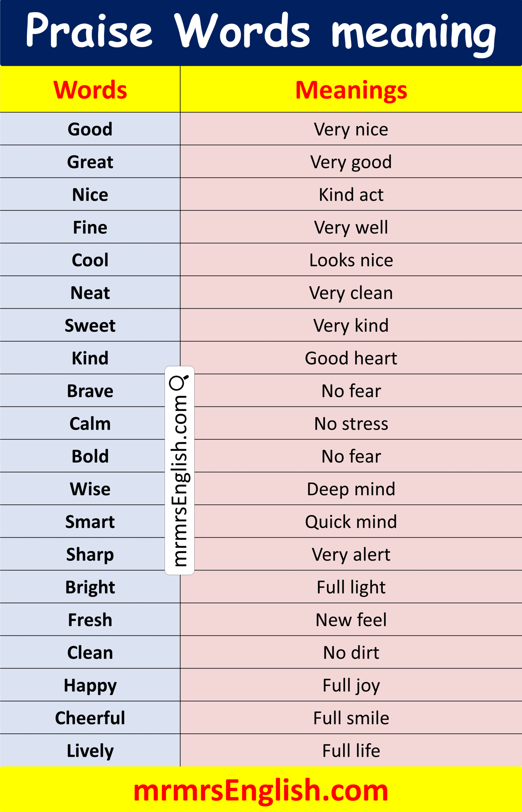Select the "No dirt" meaning
This screenshot has width=522, height=812.
coord(351,652)
